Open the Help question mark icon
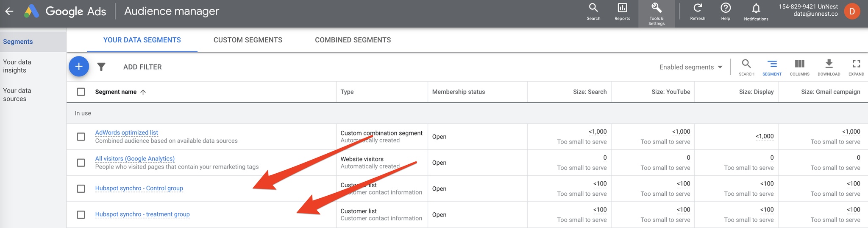Screen dimensions: 868x228 pos(726,12)
